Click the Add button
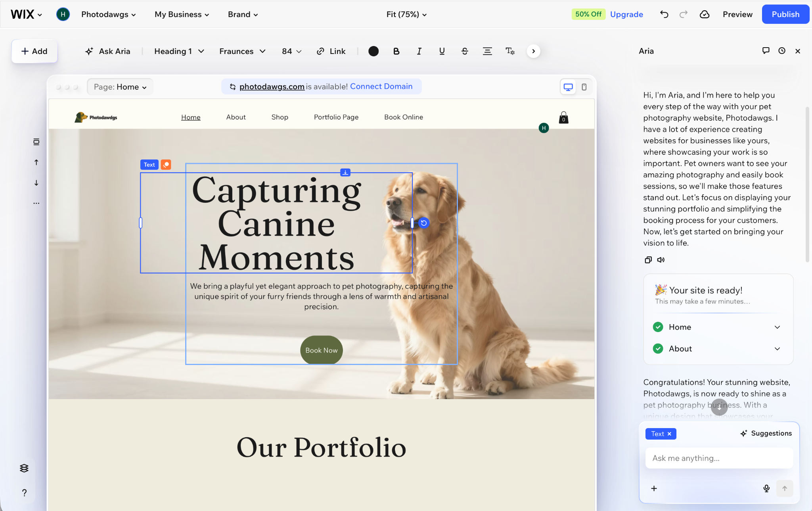 (x=34, y=51)
